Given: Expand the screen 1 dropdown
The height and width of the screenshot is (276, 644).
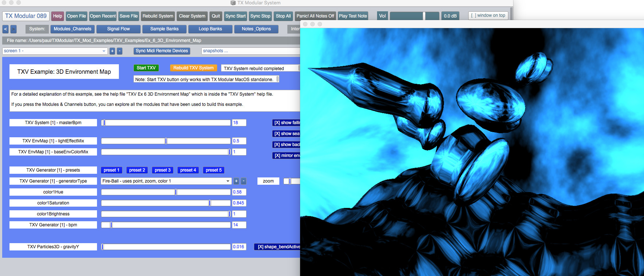Looking at the screenshot, I should click(55, 51).
